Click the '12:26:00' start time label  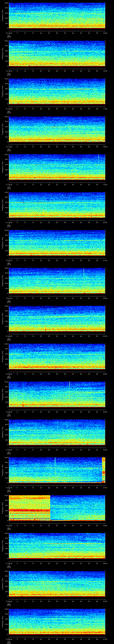[9, 487]
